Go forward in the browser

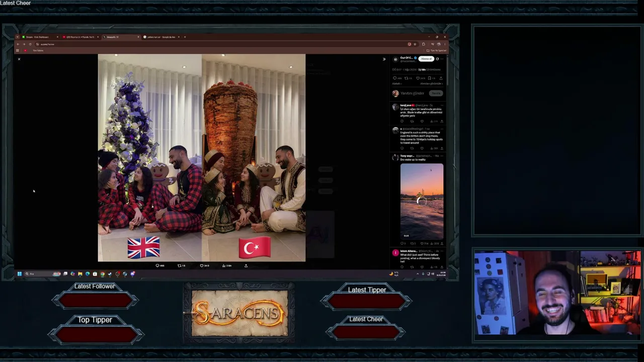pyautogui.click(x=24, y=44)
